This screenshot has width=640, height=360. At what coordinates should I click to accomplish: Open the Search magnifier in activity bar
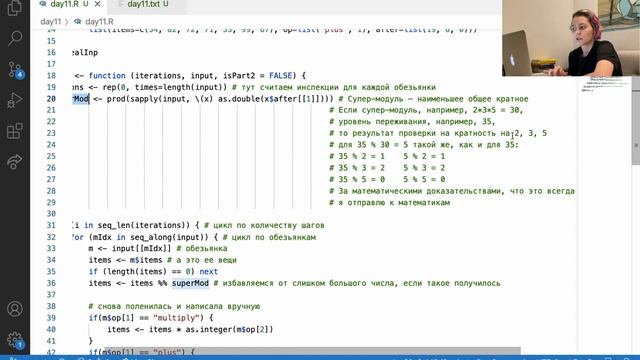15,39
